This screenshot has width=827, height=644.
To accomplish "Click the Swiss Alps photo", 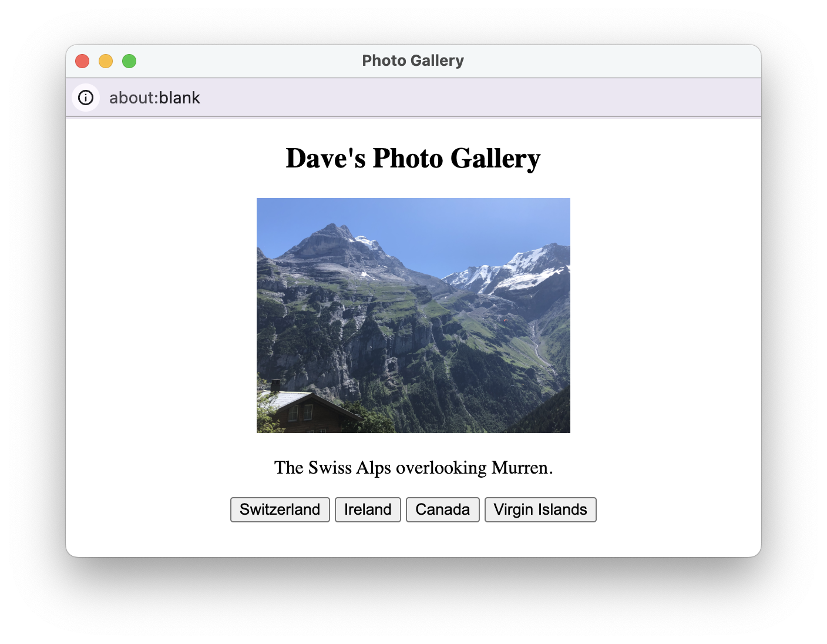I will click(x=413, y=314).
